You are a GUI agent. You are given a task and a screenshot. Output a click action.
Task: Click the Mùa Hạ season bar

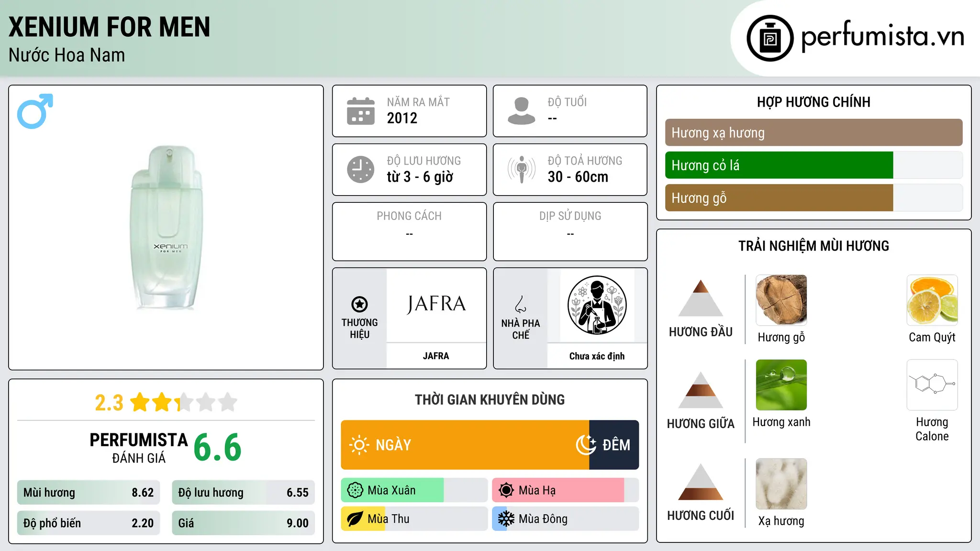point(565,490)
